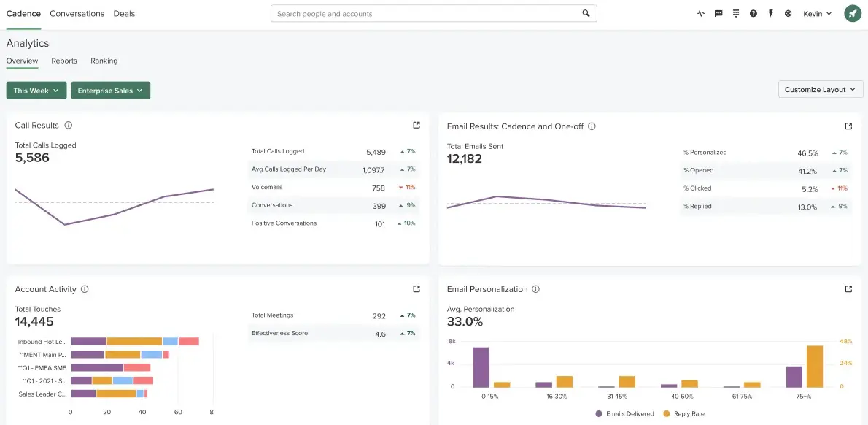The width and height of the screenshot is (868, 425).
Task: Click the 5,586 total calls value
Action: (x=32, y=158)
